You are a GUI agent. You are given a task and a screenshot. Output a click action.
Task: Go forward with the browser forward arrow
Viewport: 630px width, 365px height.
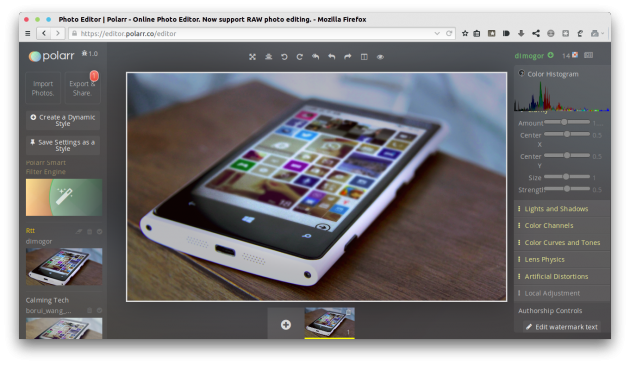pos(57,33)
